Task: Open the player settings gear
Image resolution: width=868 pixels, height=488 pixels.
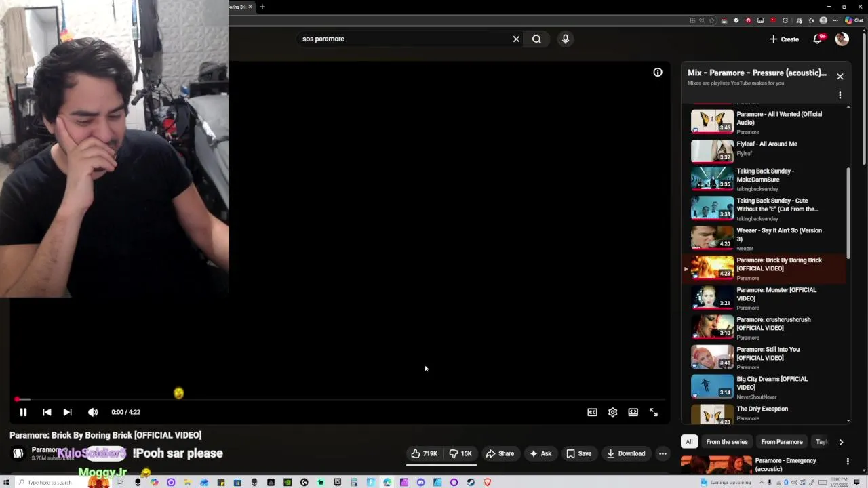Action: click(x=612, y=412)
